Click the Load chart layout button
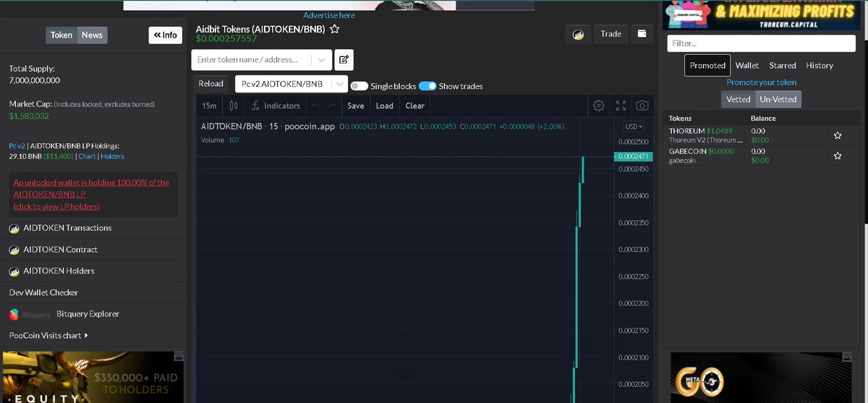This screenshot has width=868, height=403. click(385, 106)
